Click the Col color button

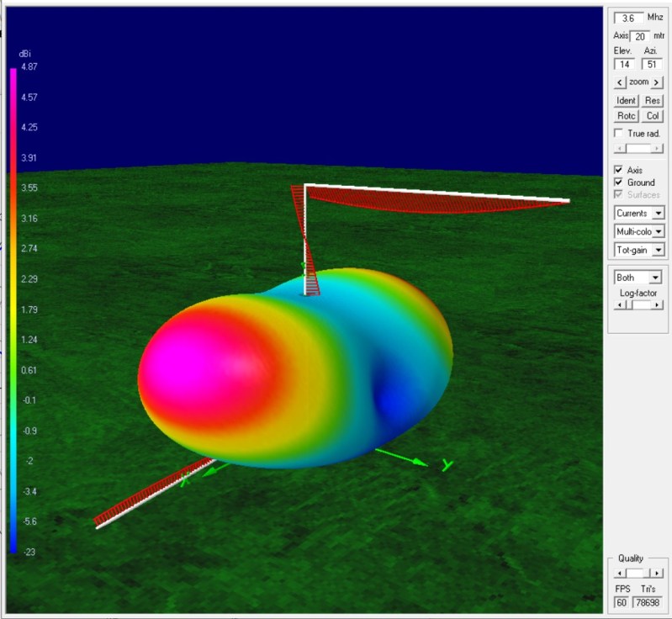tap(653, 116)
